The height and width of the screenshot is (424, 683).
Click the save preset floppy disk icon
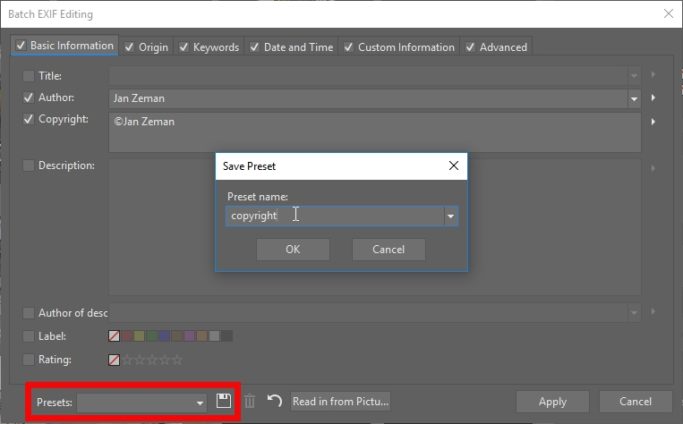(223, 401)
